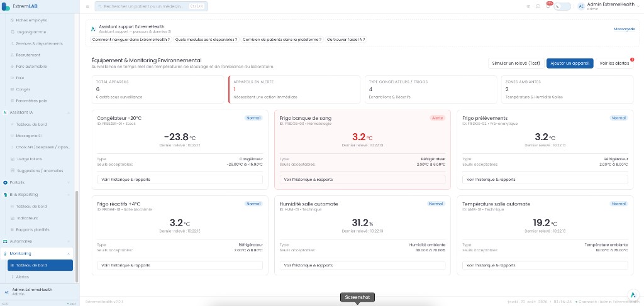Collapse the Monitoring section chevron

[68, 253]
